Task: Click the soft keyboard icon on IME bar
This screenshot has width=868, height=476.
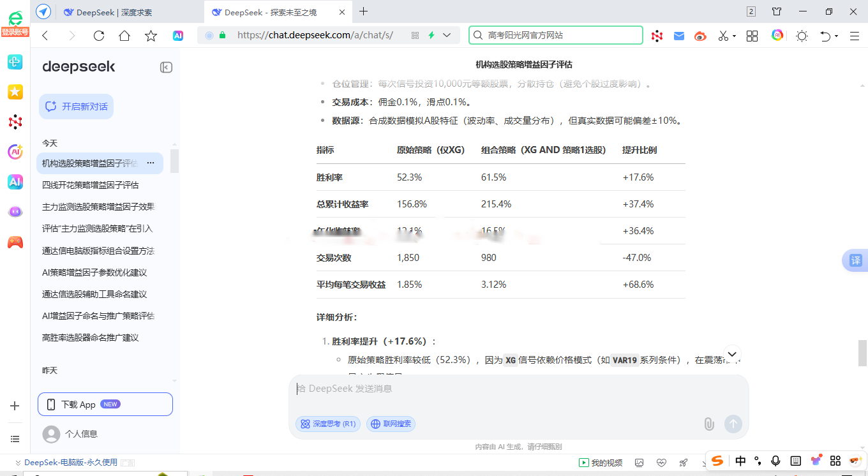Action: click(795, 461)
